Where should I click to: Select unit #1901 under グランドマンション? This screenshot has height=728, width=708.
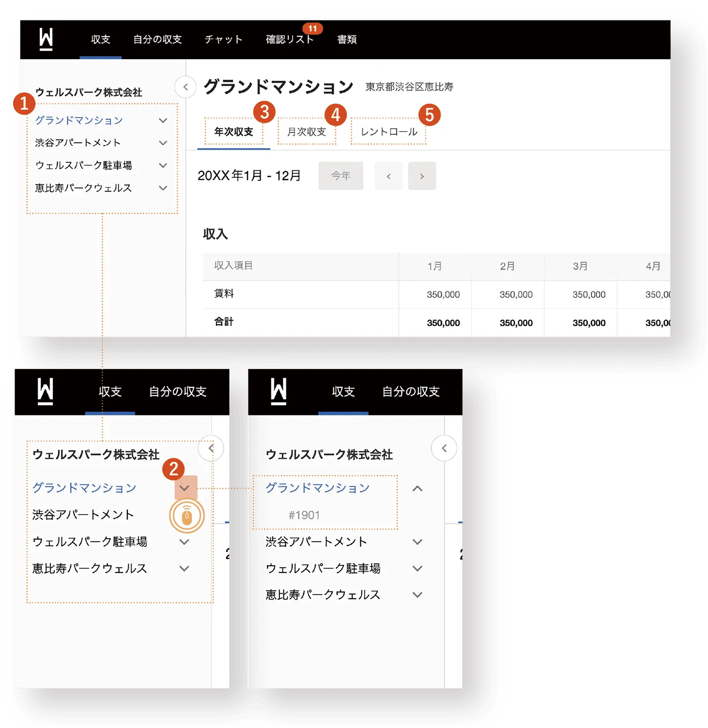[x=304, y=515]
